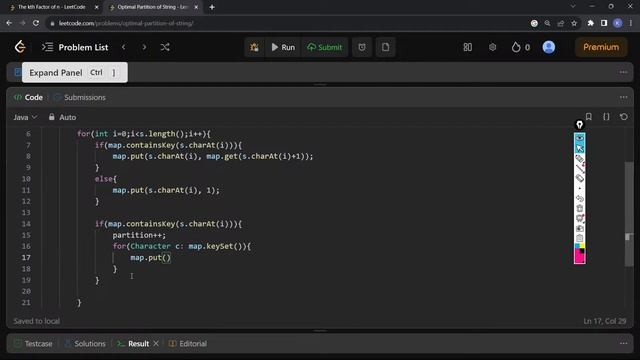Select the annotation eraser tool

point(580,178)
